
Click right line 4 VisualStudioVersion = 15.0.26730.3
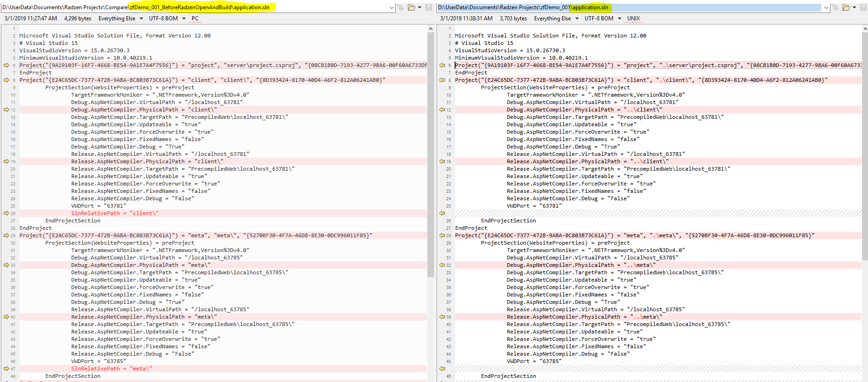point(510,50)
